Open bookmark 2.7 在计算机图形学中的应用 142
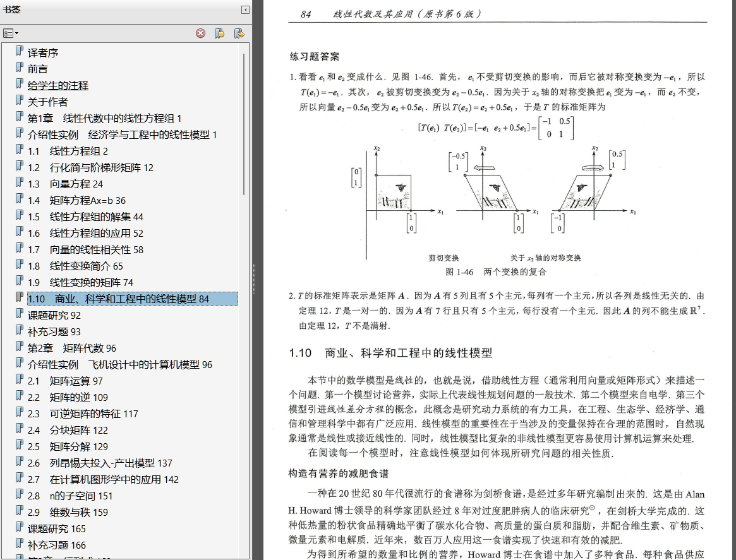The width and height of the screenshot is (736, 560). (x=103, y=479)
